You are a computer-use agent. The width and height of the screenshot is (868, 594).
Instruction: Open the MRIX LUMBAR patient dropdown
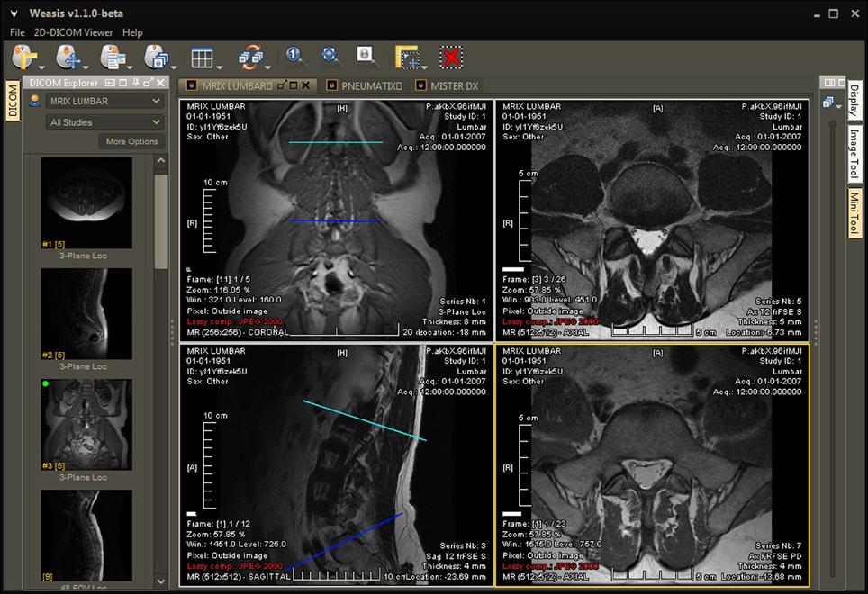click(104, 101)
